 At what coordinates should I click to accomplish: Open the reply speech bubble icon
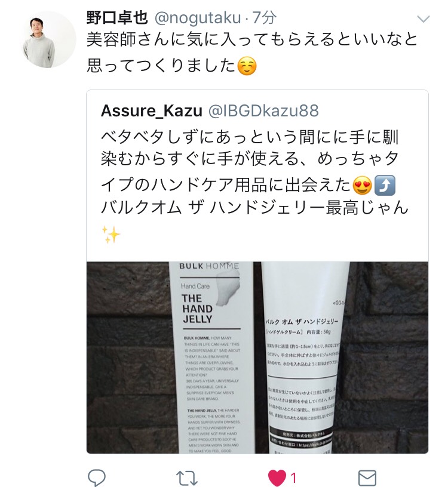click(x=96, y=477)
